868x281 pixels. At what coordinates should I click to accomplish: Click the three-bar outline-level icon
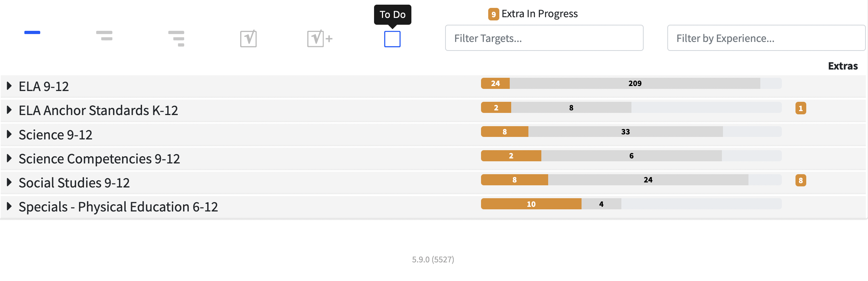(176, 38)
